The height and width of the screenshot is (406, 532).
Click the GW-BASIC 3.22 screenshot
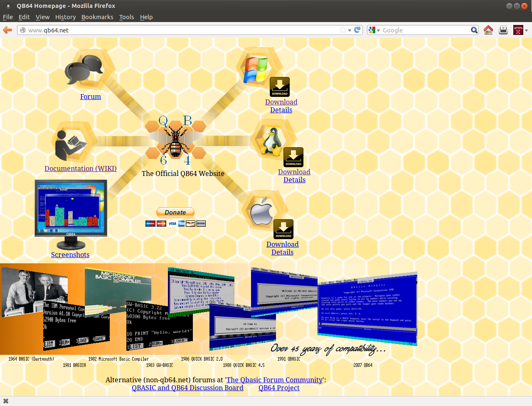pos(160,325)
